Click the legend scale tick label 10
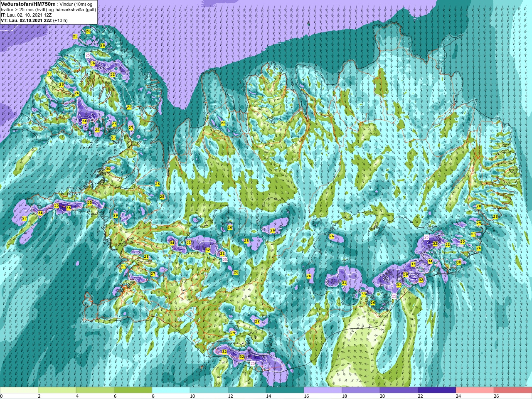Screen dimensions: 532x399 pyautogui.click(x=192, y=396)
